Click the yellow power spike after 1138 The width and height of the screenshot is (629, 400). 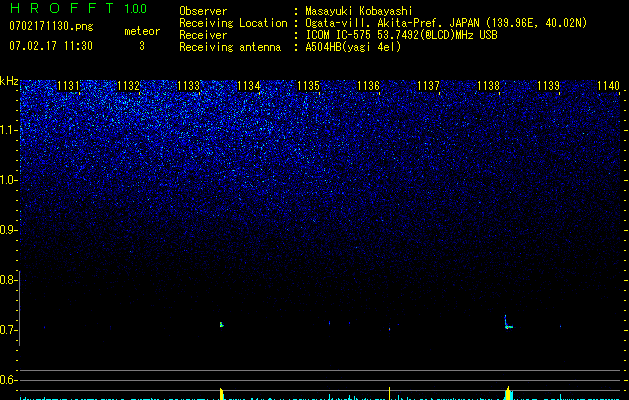[x=508, y=393]
